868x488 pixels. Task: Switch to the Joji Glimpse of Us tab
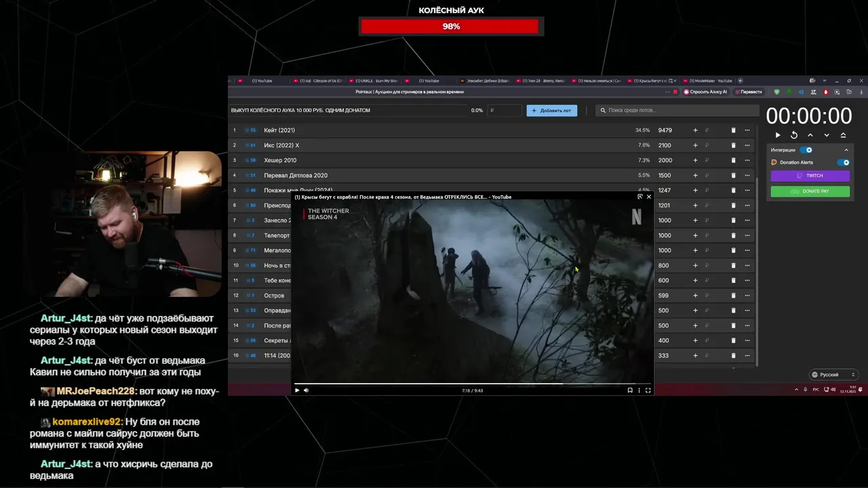317,81
